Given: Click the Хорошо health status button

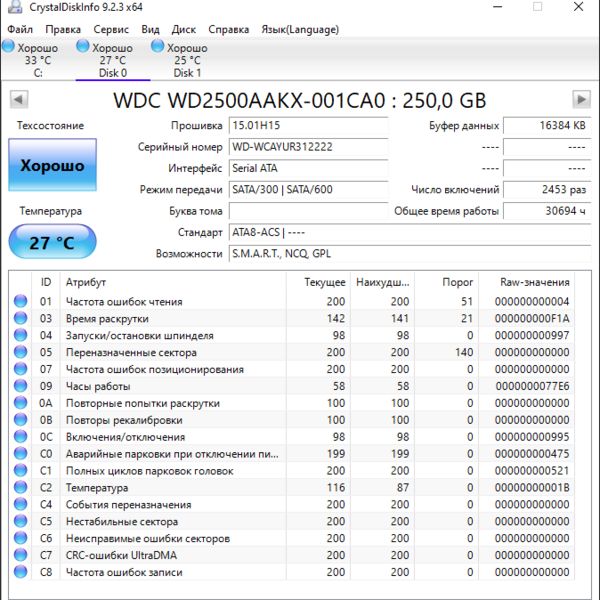Looking at the screenshot, I should coord(52,165).
